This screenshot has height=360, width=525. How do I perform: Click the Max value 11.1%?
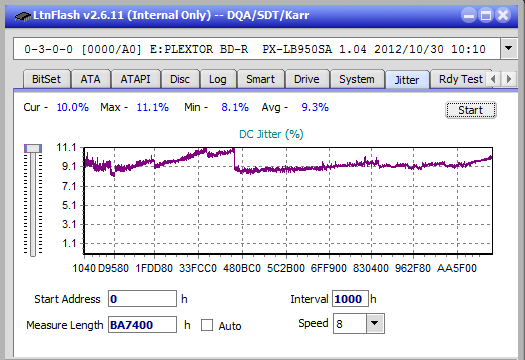click(x=153, y=107)
